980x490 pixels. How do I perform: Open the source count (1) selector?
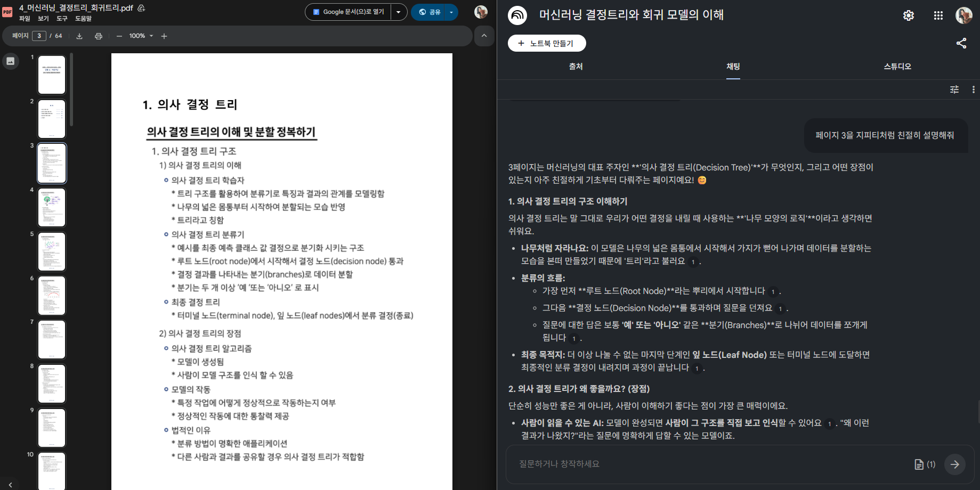point(925,464)
